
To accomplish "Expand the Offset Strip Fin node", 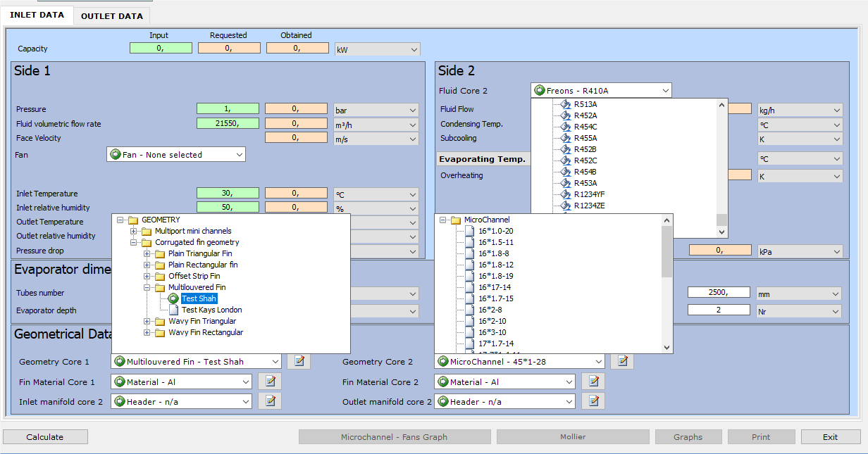I will click(x=147, y=276).
